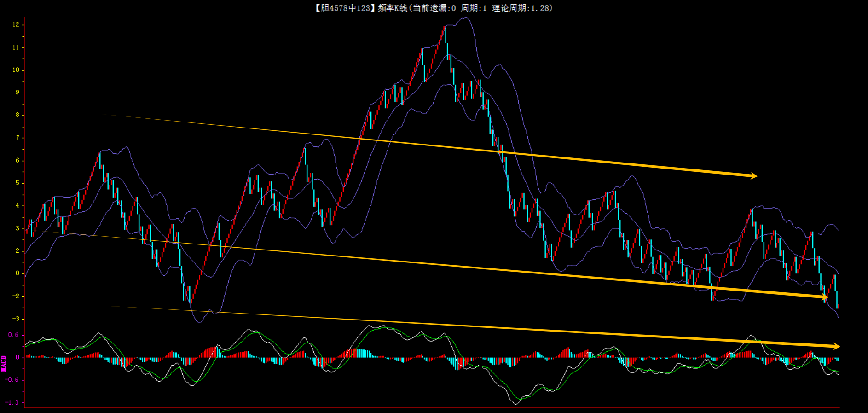Click the 理论周期:1.28 text in the title
Image resolution: width=868 pixels, height=413 pixels.
point(521,8)
